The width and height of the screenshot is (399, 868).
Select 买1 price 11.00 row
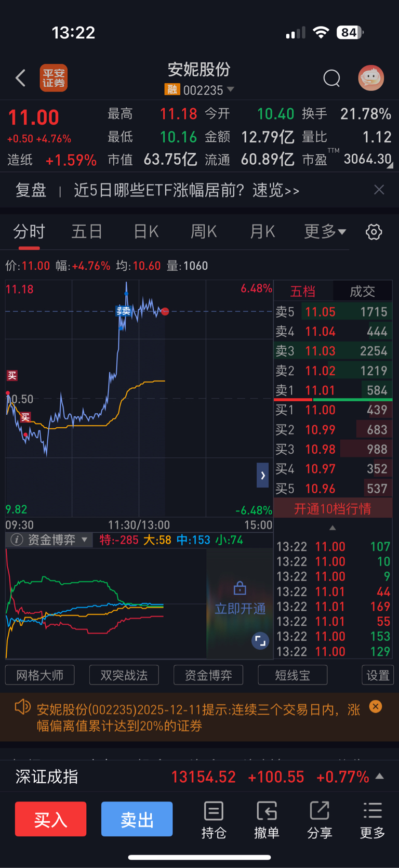click(333, 410)
